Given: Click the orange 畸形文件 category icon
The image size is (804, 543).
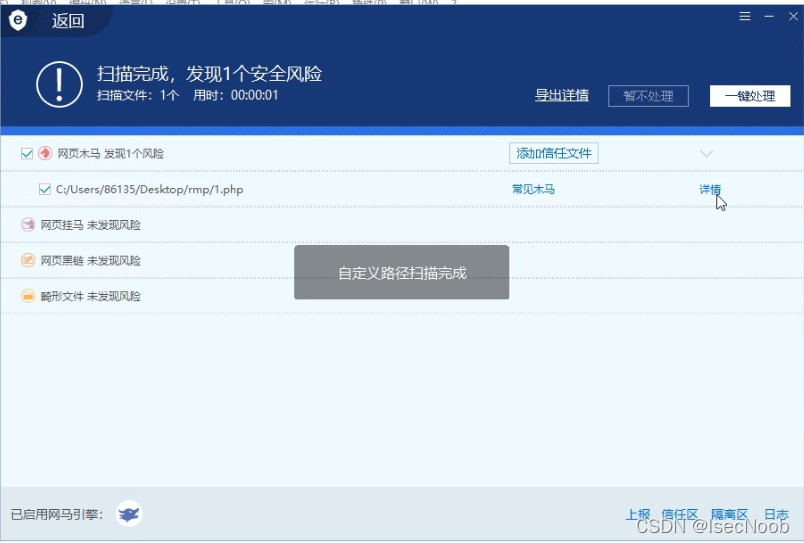Looking at the screenshot, I should tap(28, 296).
